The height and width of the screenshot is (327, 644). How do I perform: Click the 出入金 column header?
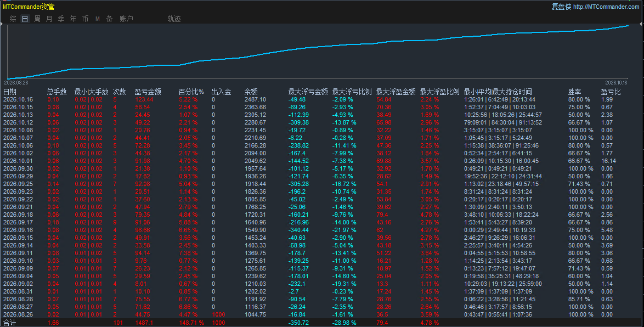pos(222,92)
